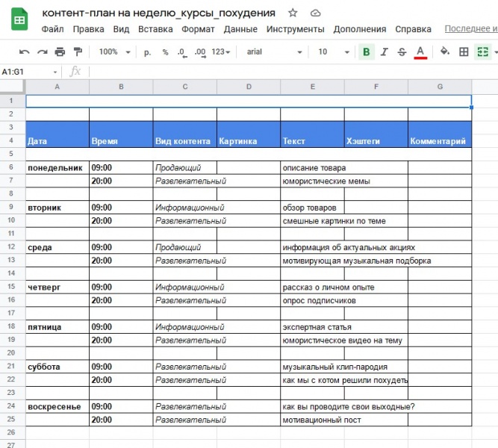Select the суббота cell

(x=57, y=367)
